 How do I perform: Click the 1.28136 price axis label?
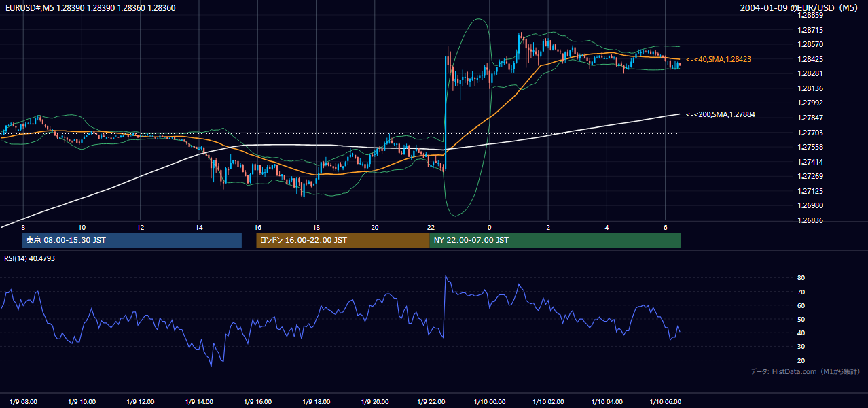811,88
